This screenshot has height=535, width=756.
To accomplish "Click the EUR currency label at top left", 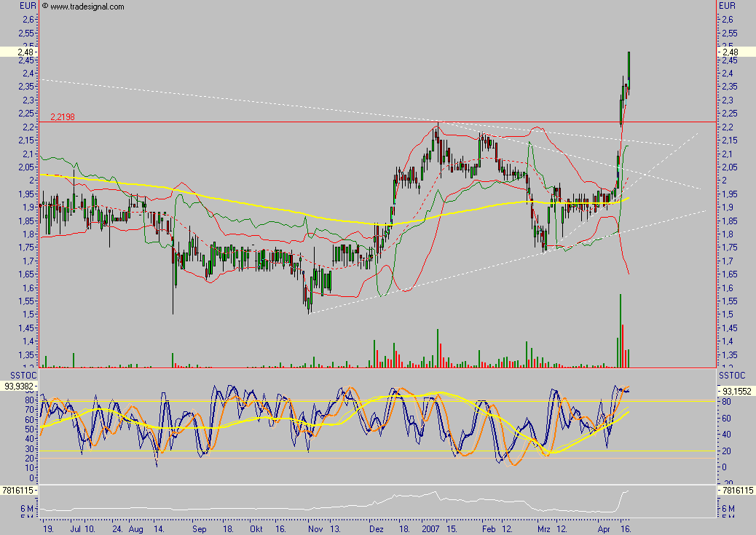I will [x=28, y=6].
